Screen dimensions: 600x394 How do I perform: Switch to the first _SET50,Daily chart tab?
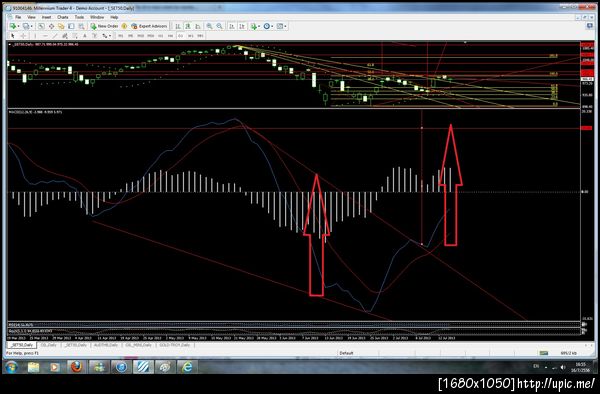[22, 345]
